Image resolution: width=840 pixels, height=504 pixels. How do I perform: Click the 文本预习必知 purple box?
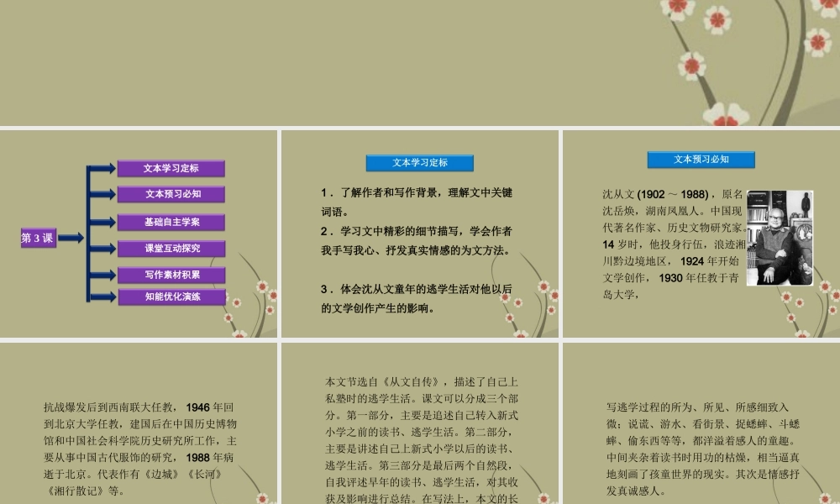pos(171,194)
